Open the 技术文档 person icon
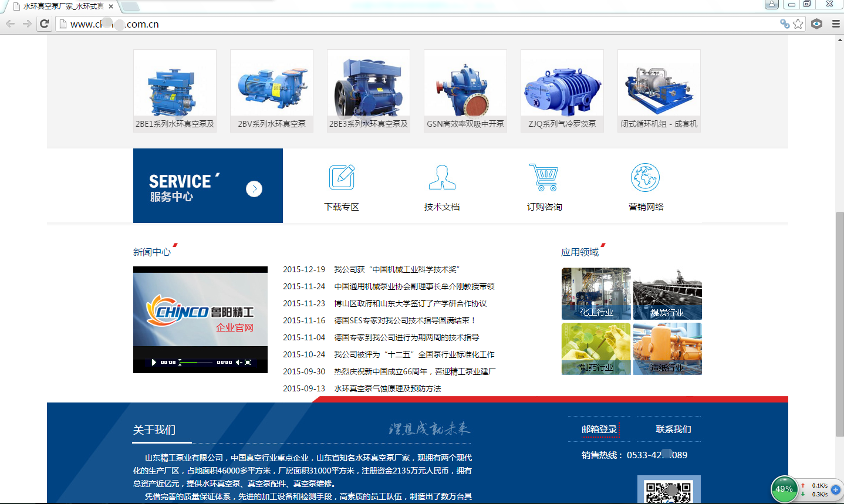The image size is (844, 504). 442,177
